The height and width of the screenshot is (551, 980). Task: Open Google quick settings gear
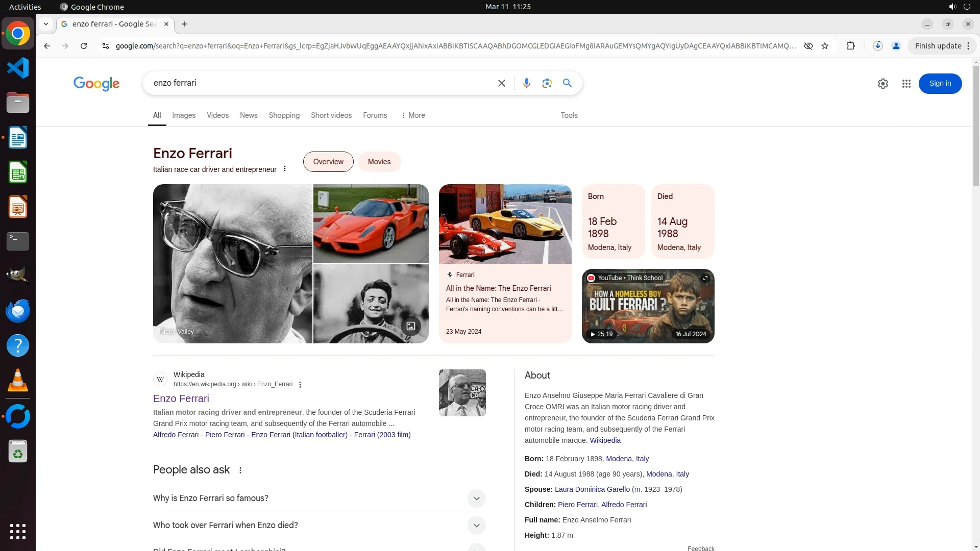point(883,84)
